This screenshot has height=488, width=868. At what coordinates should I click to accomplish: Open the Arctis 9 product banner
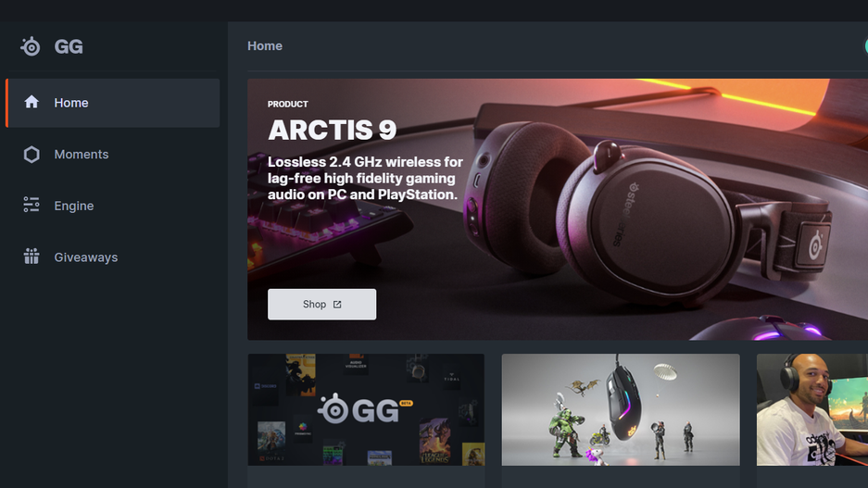558,209
